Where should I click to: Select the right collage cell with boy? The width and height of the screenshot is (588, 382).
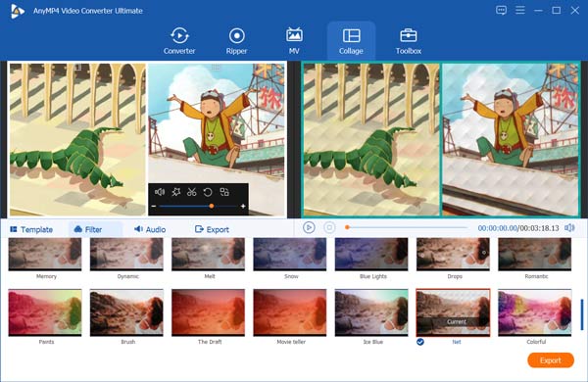217,139
